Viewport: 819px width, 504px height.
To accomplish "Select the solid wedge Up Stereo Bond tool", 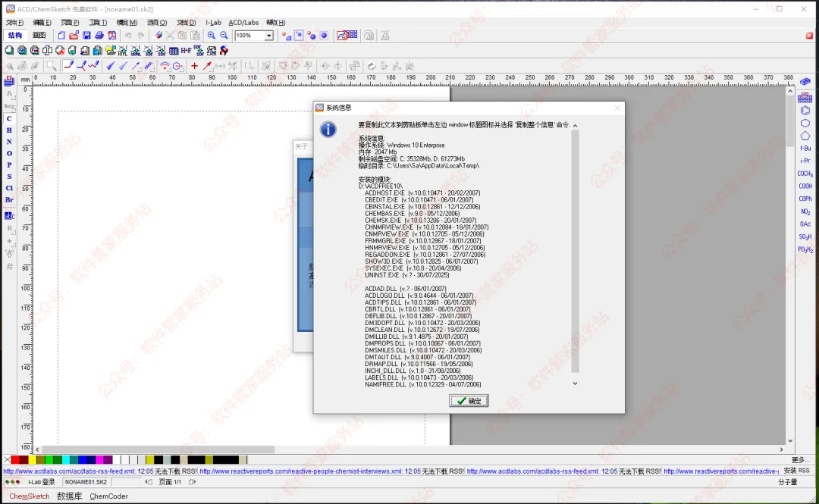I will tap(110, 66).
